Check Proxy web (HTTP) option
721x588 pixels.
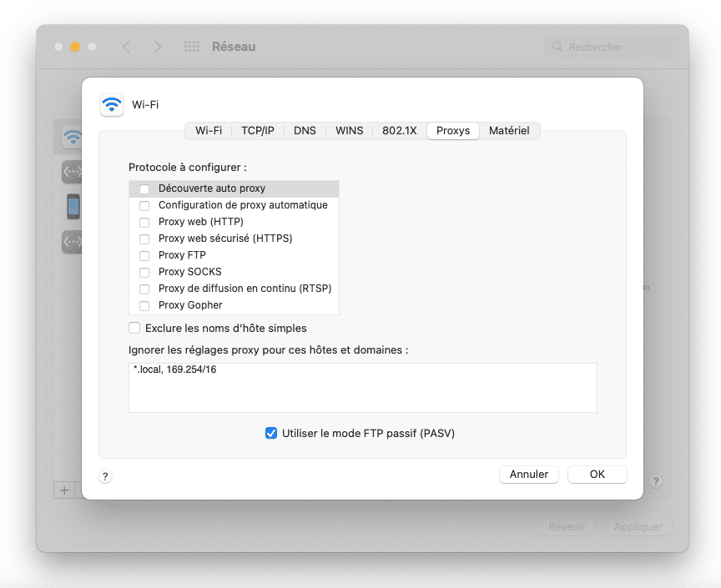144,222
